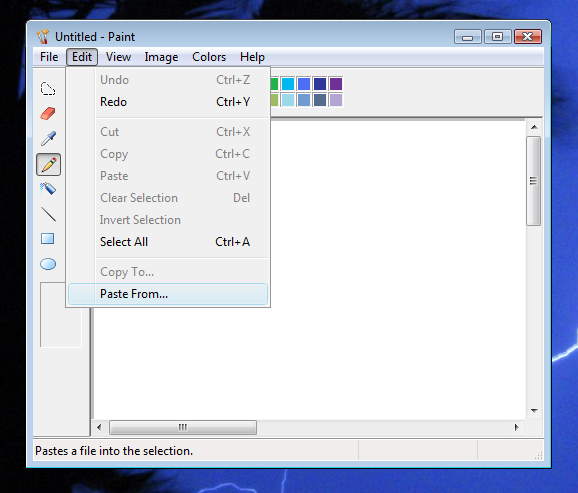Click the horizontal scrollbar right arrow
The width and height of the screenshot is (578, 493).
tap(516, 427)
